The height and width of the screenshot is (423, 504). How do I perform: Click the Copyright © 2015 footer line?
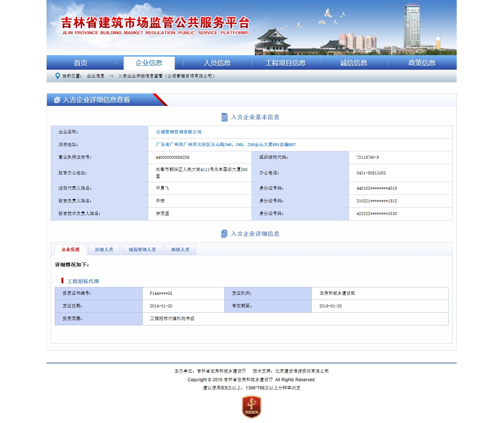(x=251, y=380)
